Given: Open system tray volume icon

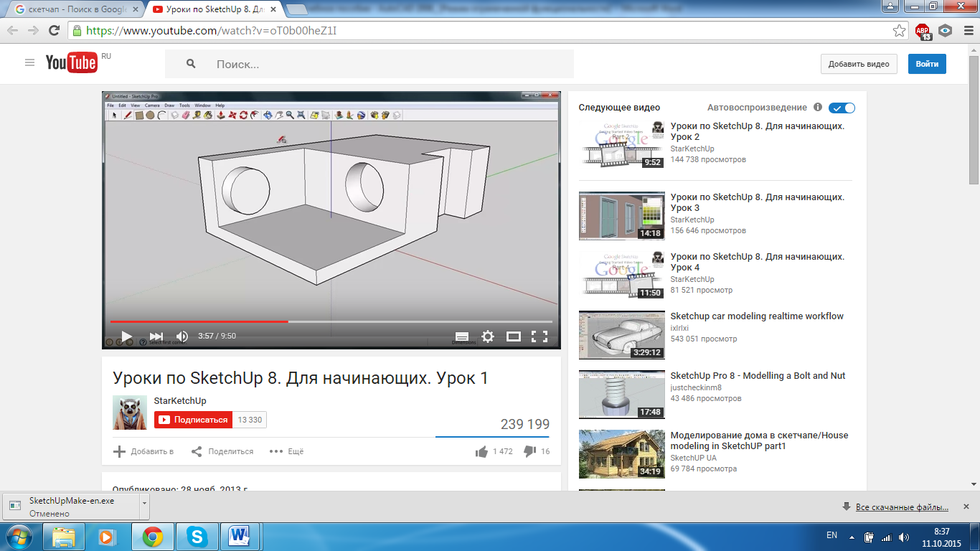Looking at the screenshot, I should tap(903, 537).
